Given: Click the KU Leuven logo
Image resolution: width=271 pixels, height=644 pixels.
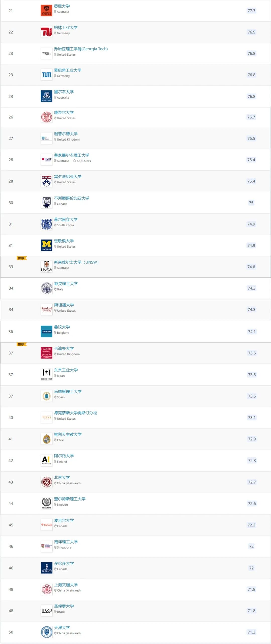Looking at the screenshot, I should pyautogui.click(x=46, y=331).
